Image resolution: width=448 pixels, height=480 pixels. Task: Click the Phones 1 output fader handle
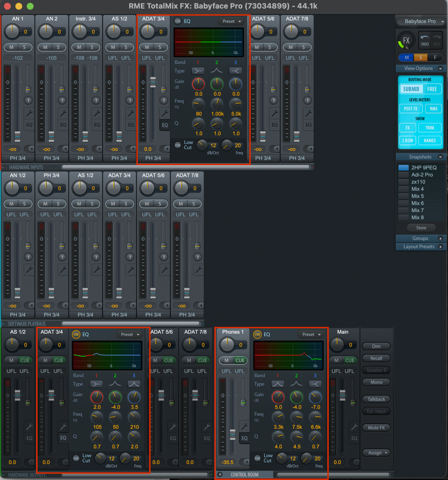click(x=232, y=435)
